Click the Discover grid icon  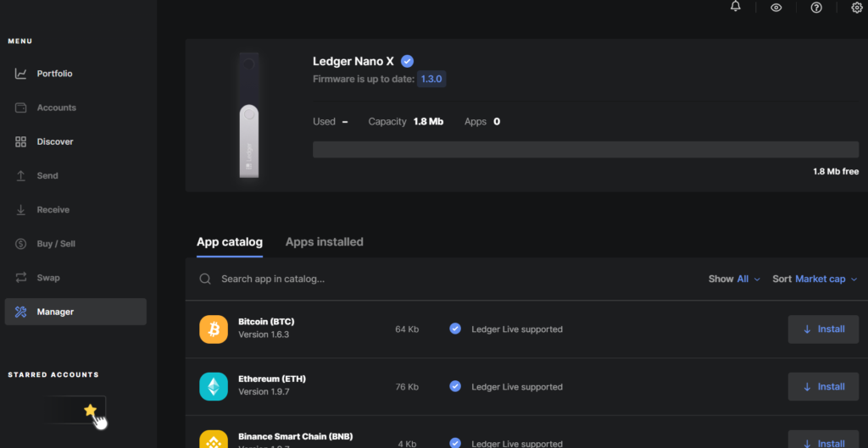click(20, 141)
